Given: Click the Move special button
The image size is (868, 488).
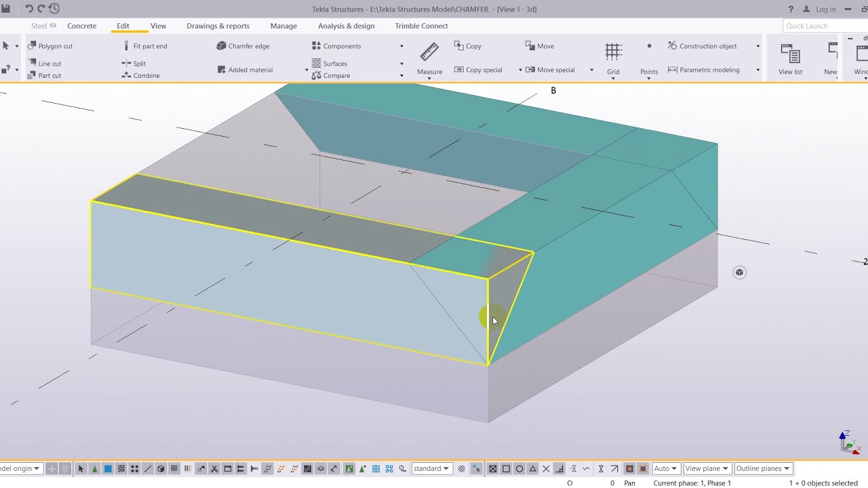Looking at the screenshot, I should coord(550,70).
